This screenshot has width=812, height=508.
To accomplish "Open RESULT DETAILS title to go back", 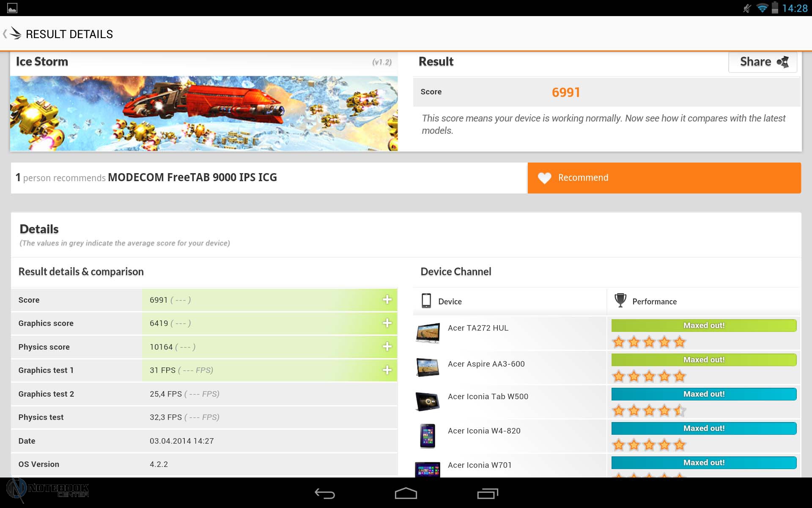I will pyautogui.click(x=69, y=34).
